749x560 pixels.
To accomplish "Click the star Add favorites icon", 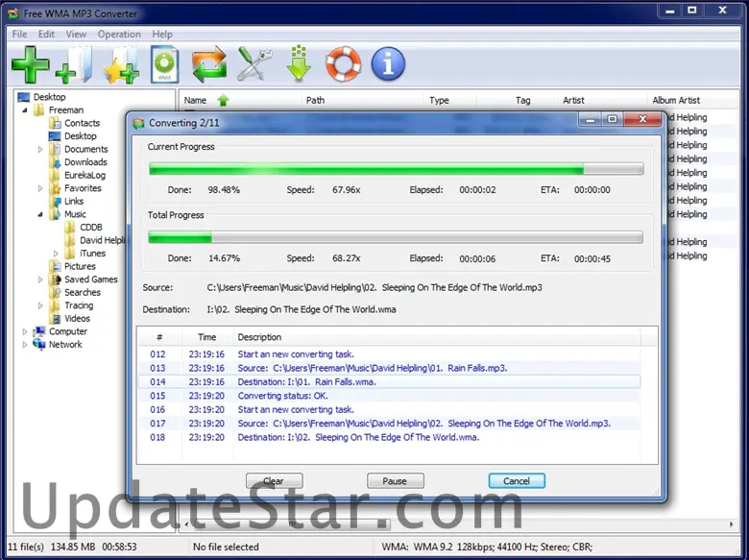I will click(x=121, y=65).
